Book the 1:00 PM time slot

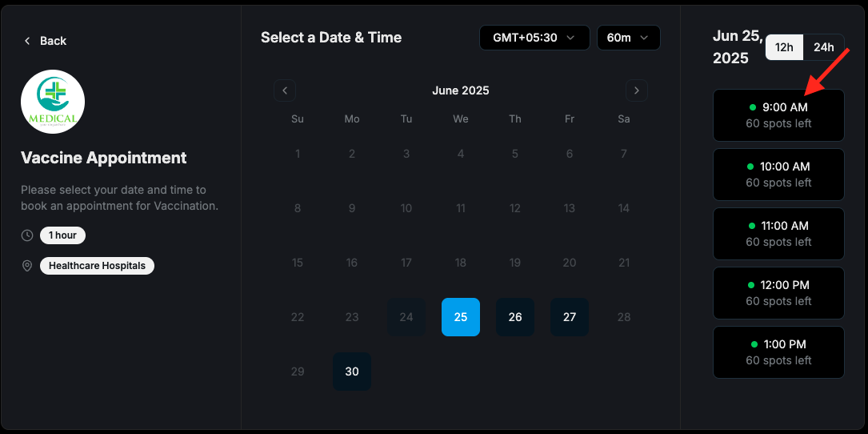pos(778,352)
